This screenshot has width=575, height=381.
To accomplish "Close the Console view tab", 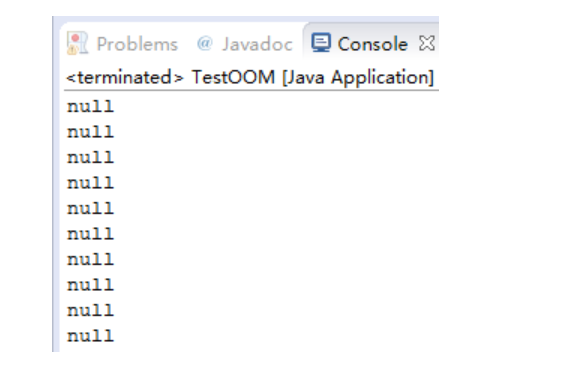I will pyautogui.click(x=427, y=43).
